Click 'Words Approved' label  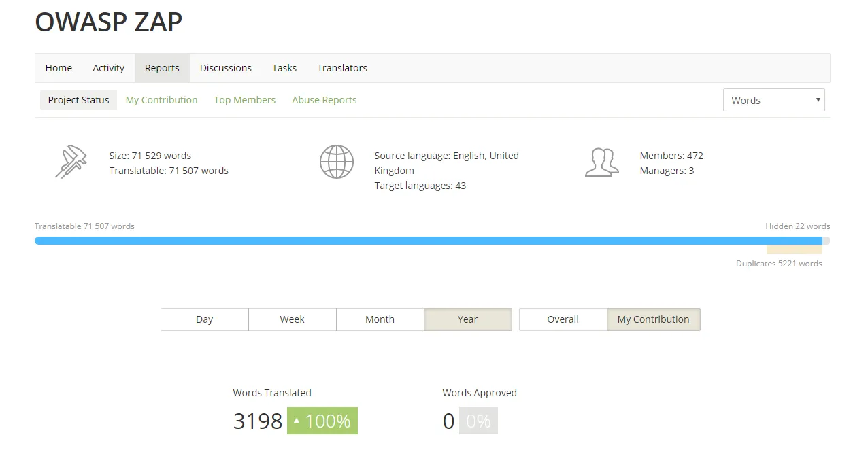click(x=480, y=393)
